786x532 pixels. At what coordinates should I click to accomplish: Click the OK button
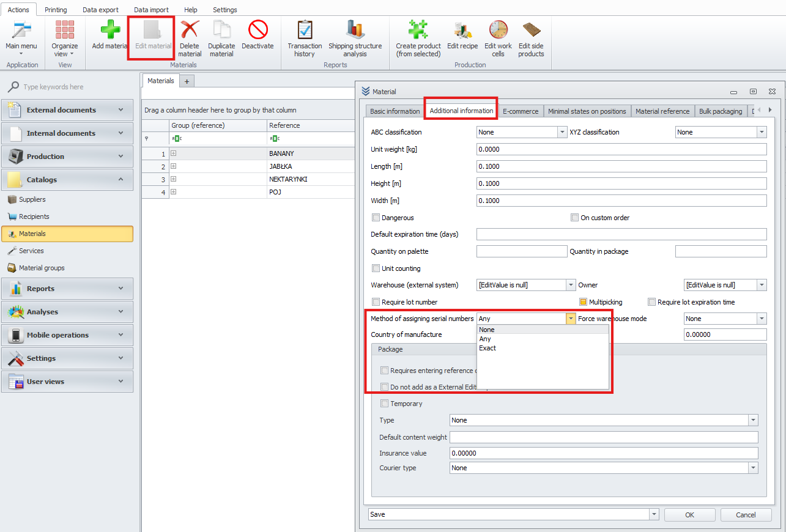(x=690, y=515)
